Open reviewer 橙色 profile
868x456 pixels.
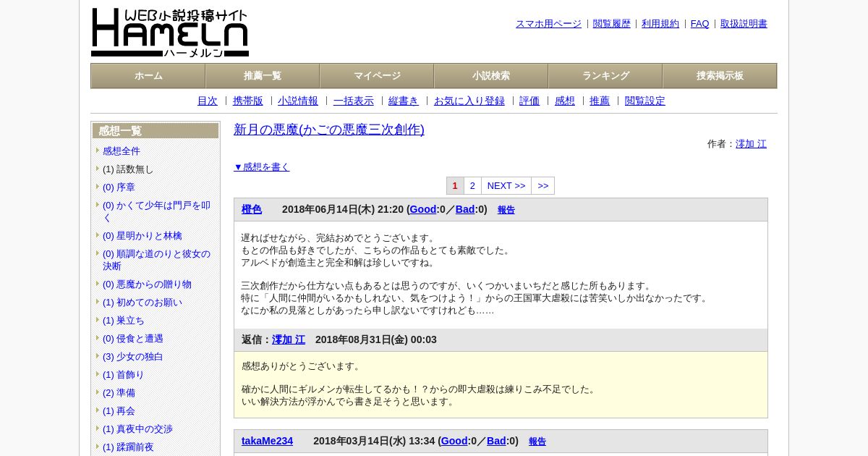coord(252,209)
